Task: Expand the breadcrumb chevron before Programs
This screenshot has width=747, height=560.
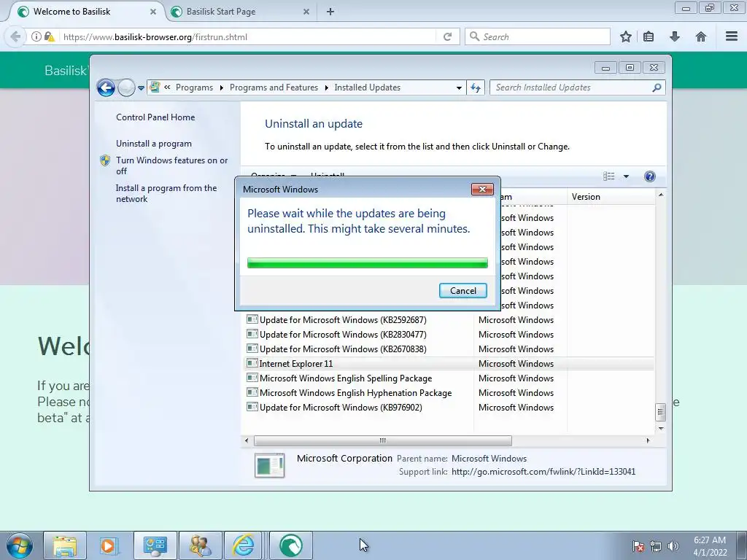Action: pyautogui.click(x=167, y=87)
